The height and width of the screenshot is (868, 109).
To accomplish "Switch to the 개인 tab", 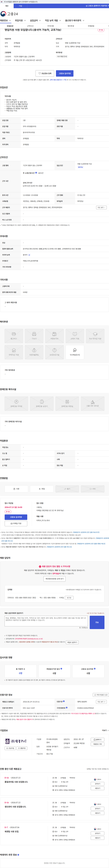I will 7,6.
